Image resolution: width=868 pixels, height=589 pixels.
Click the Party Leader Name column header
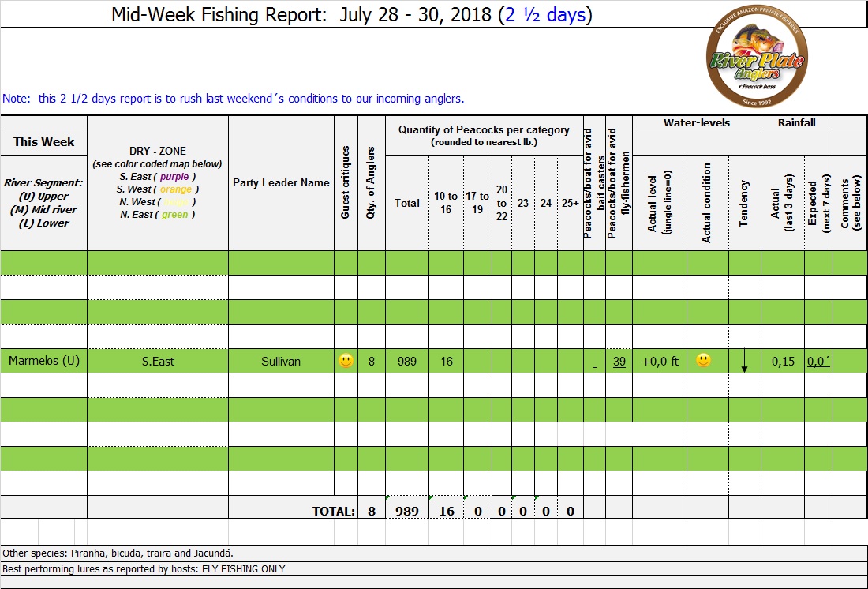click(x=281, y=183)
